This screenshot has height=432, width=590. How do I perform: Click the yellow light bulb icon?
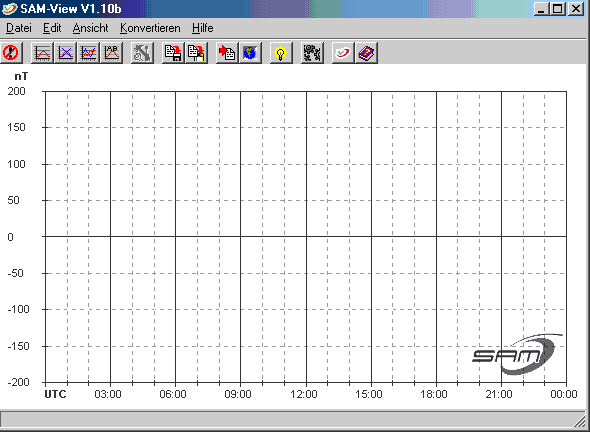click(x=281, y=53)
